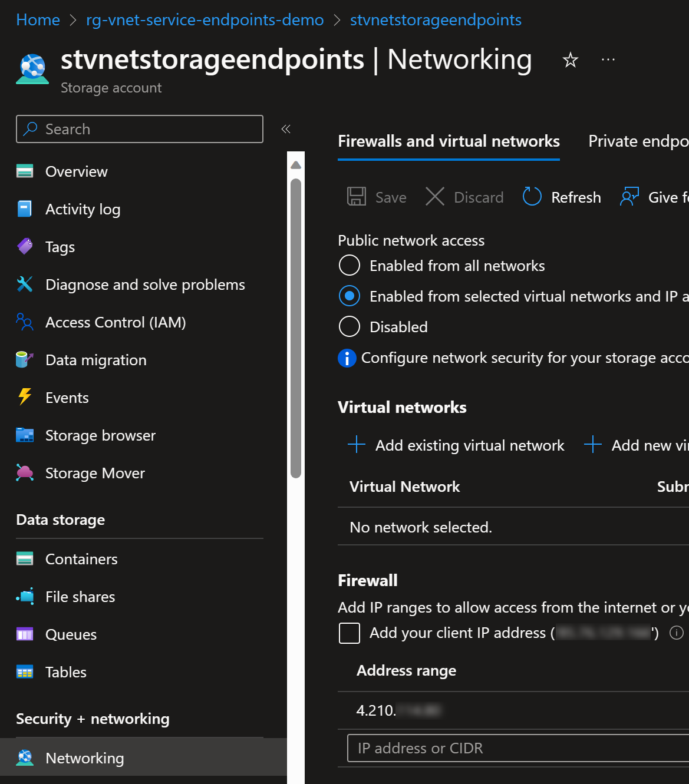Click the Tables icon

pyautogui.click(x=25, y=672)
